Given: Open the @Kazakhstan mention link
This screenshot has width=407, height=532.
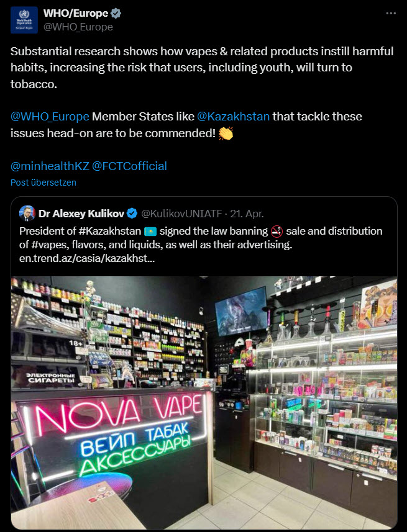Looking at the screenshot, I should [234, 117].
